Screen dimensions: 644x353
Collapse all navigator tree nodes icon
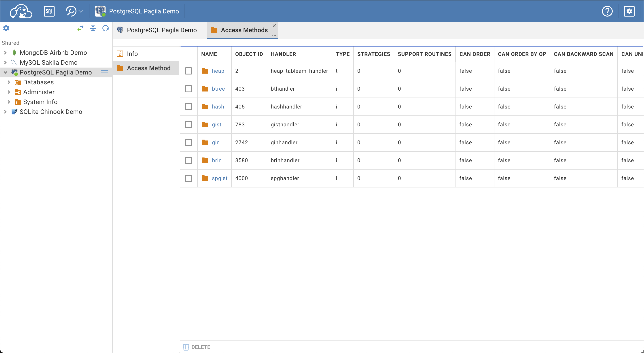[x=93, y=28]
